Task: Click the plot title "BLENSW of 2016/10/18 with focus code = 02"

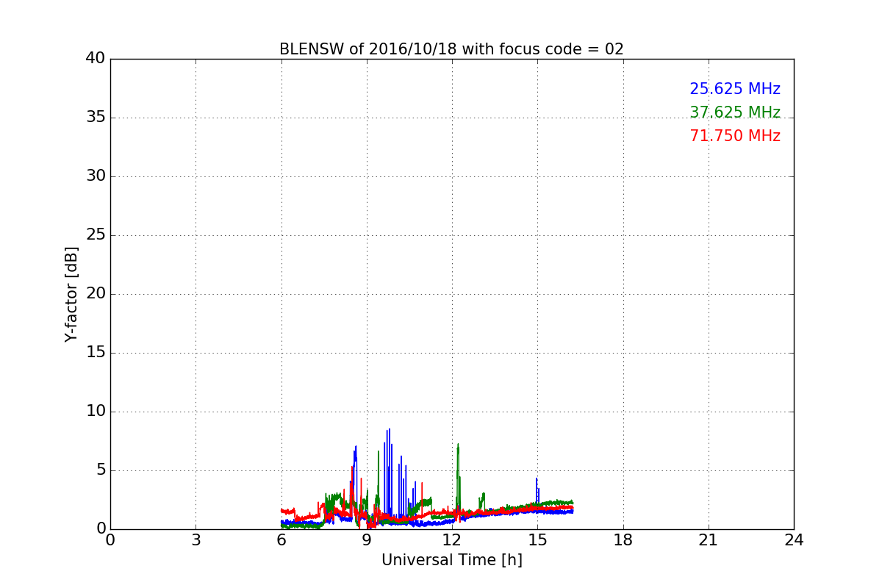Action: click(451, 49)
